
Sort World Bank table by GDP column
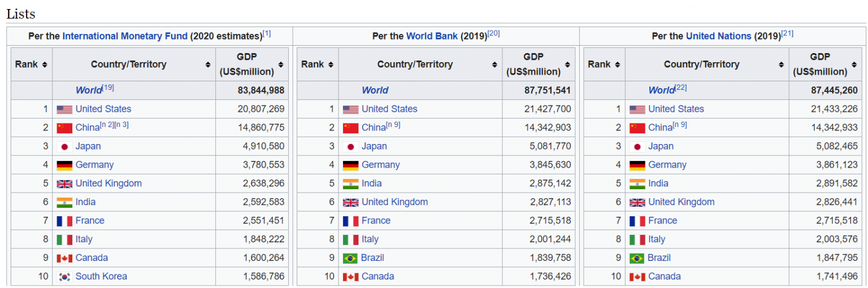(x=567, y=64)
